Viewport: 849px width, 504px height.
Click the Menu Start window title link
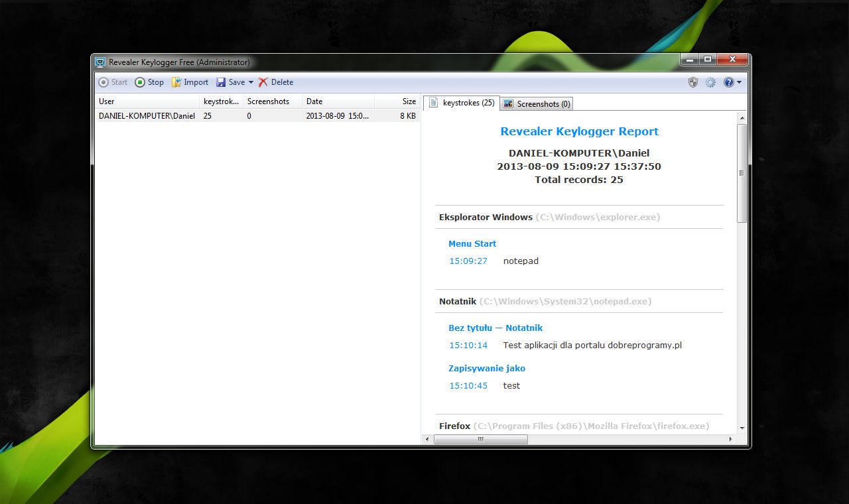pos(472,243)
